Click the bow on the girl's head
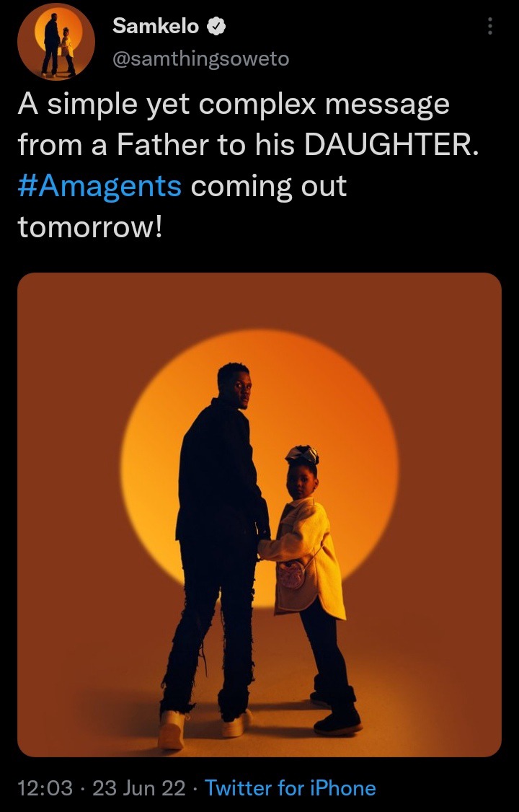Image resolution: width=519 pixels, height=812 pixels. pyautogui.click(x=302, y=455)
